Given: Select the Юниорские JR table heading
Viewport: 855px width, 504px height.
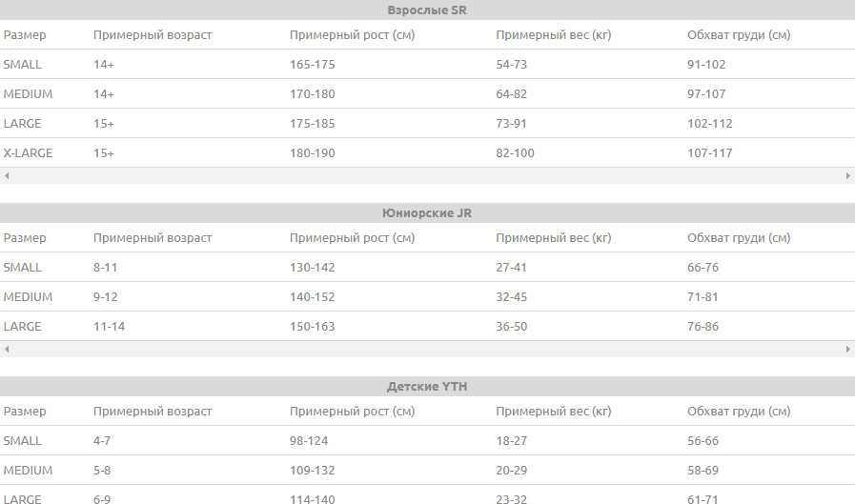Looking at the screenshot, I should coord(427,213).
